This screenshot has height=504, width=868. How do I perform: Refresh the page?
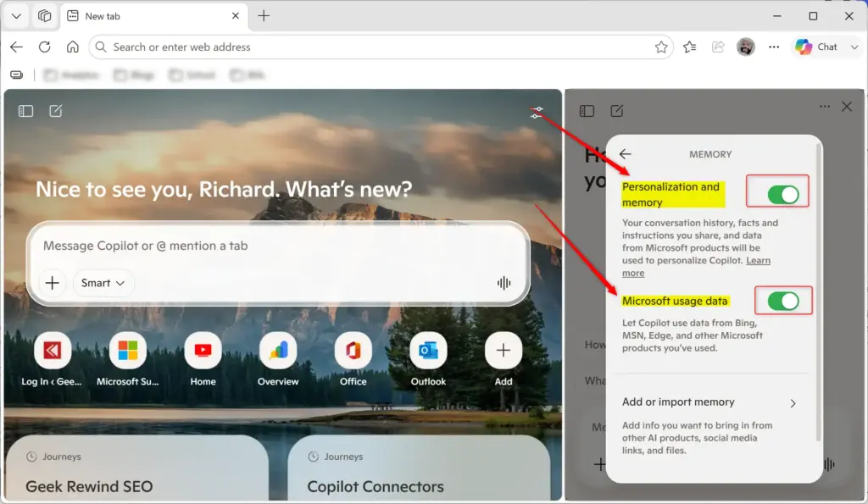tap(45, 47)
